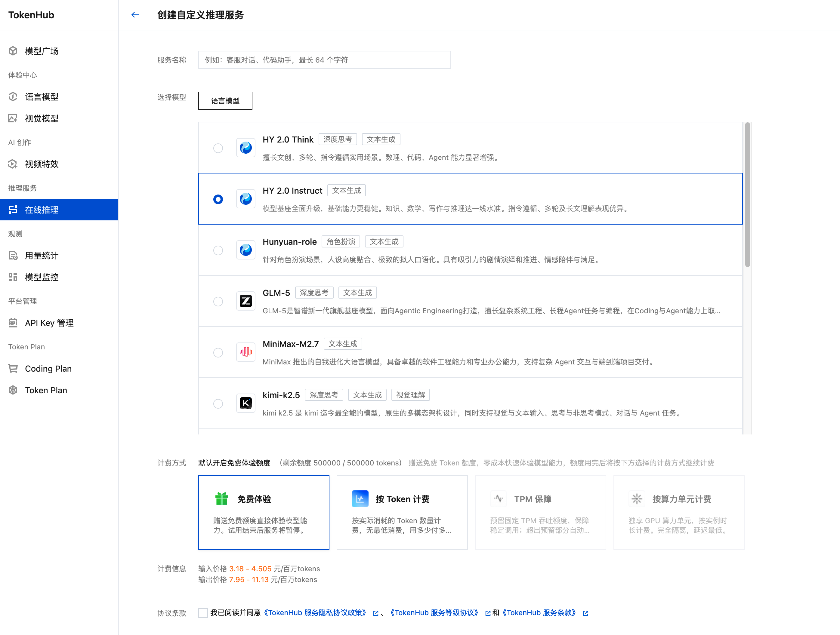Image resolution: width=840 pixels, height=635 pixels.
Task: Select the 按 Token 计费 billing card
Action: click(x=402, y=512)
